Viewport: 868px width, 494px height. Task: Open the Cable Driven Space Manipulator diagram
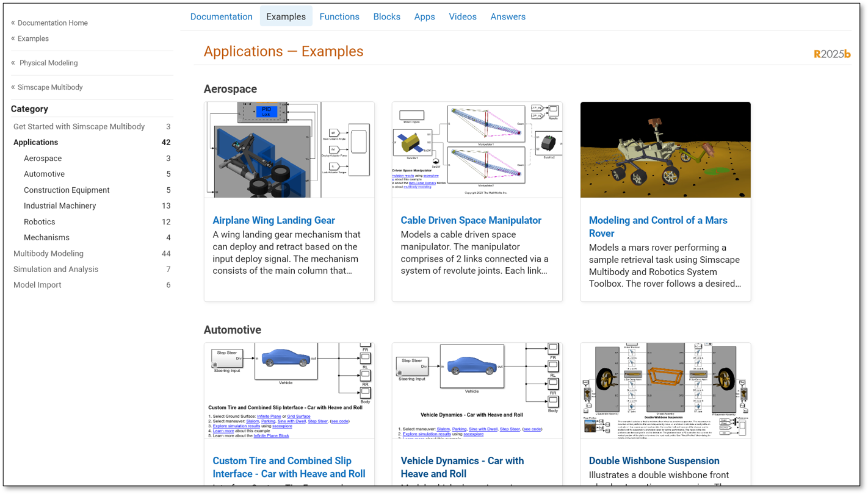(477, 150)
